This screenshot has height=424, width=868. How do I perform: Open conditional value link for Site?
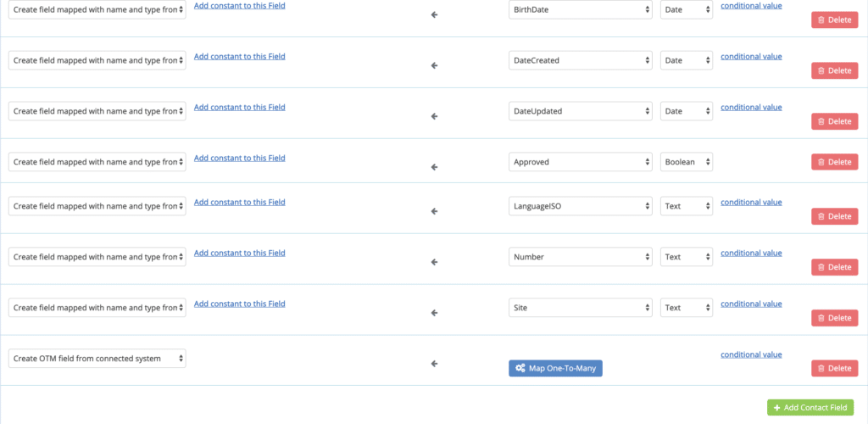[751, 304]
